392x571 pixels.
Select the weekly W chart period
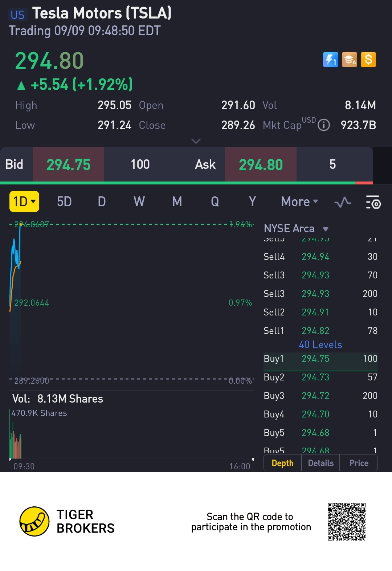coord(139,201)
